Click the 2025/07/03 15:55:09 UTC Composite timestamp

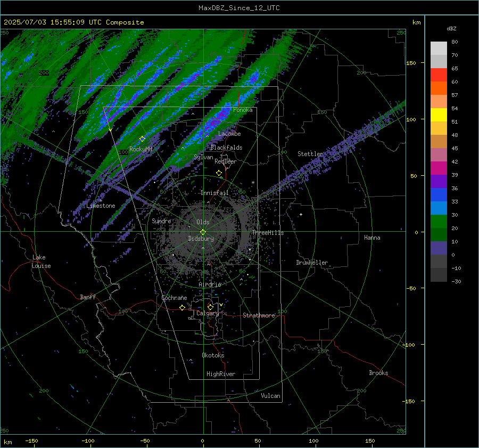click(73, 22)
